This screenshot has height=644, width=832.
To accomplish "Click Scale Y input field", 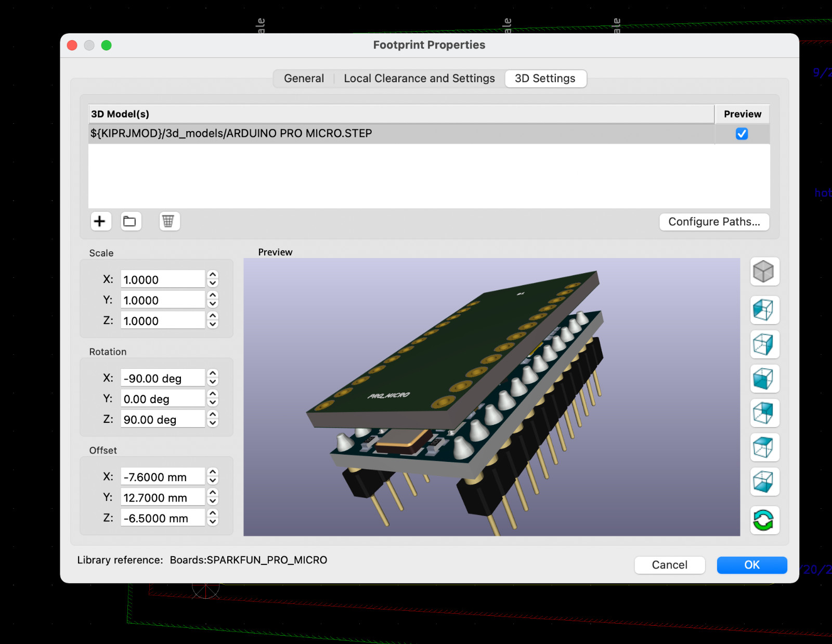I will (x=163, y=300).
